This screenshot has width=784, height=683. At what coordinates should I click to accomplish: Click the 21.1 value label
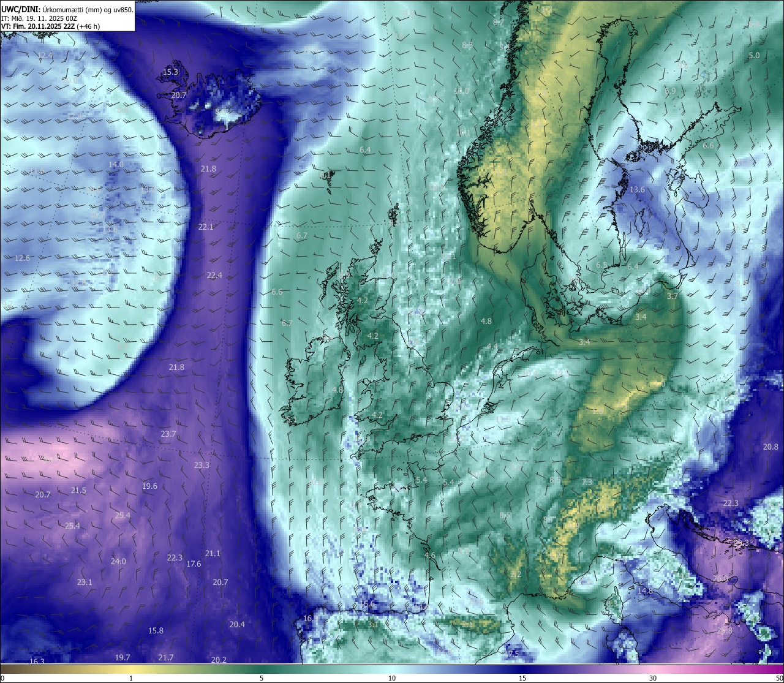(x=213, y=553)
